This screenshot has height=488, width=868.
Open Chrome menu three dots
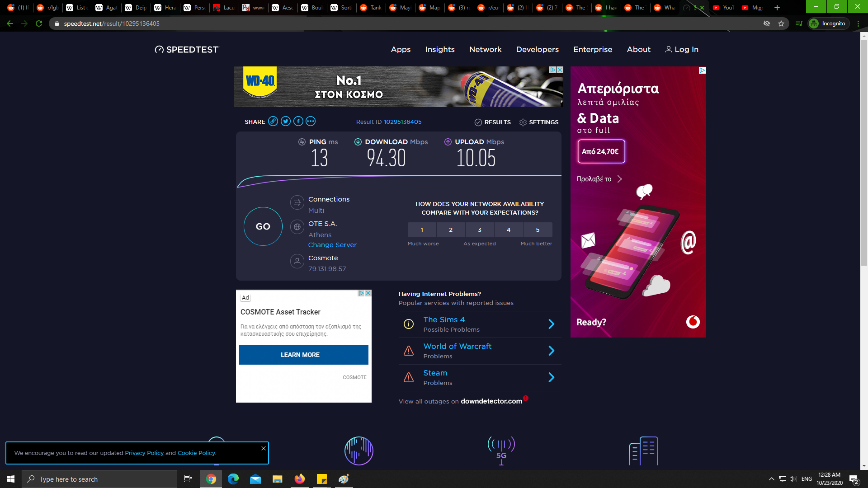858,23
